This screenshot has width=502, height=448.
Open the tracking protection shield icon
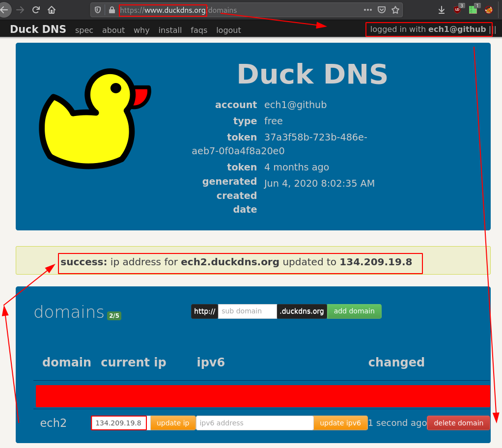(x=98, y=10)
